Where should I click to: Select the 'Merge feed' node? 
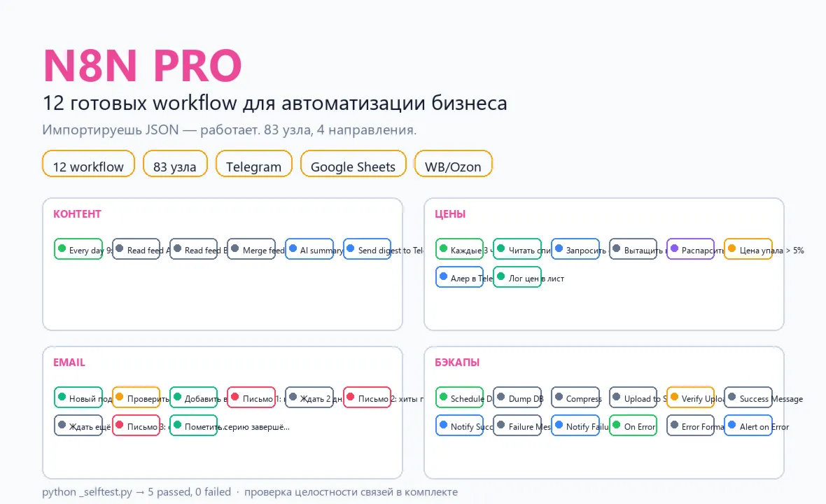[x=251, y=249]
